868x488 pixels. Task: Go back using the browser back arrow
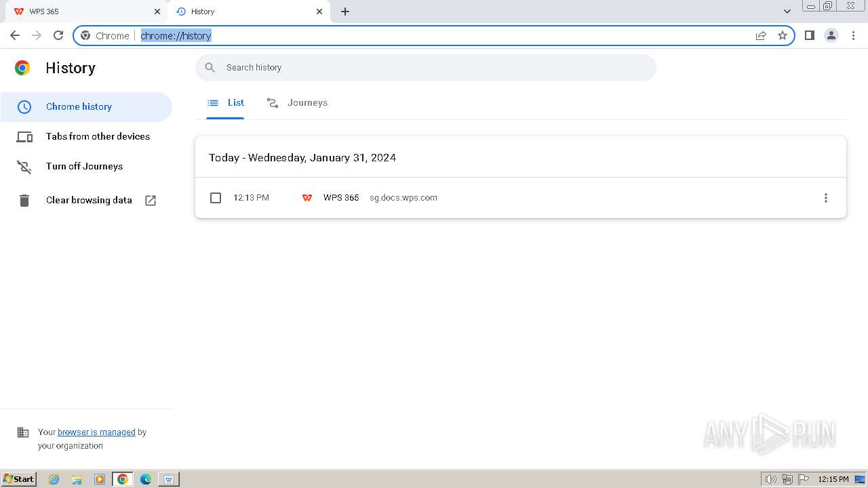(x=15, y=35)
